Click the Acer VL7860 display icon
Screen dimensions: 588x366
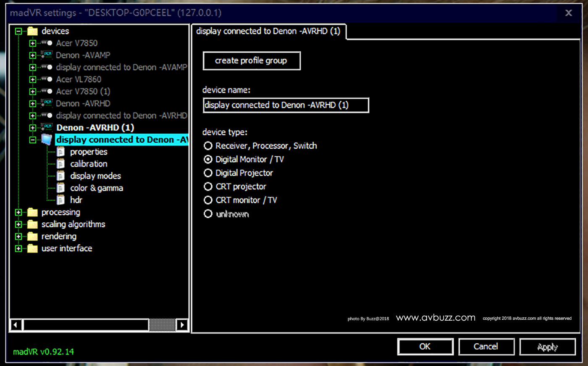47,79
